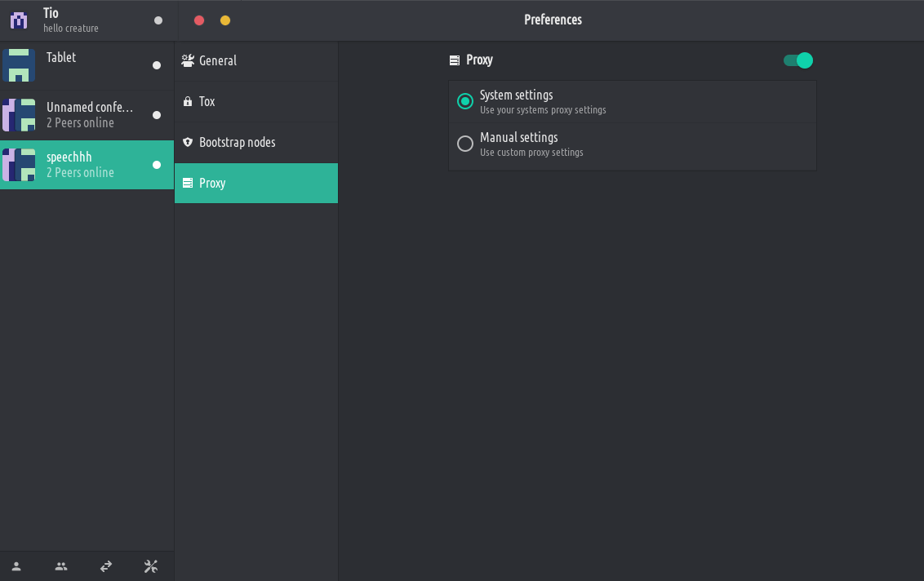Open the group conferences icon
This screenshot has width=924, height=581.
click(61, 566)
